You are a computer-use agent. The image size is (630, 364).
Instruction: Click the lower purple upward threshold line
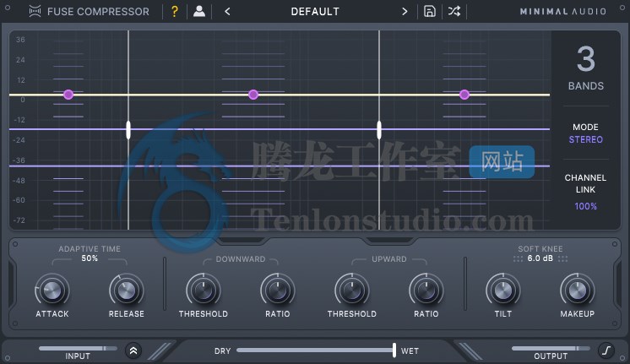click(x=280, y=166)
